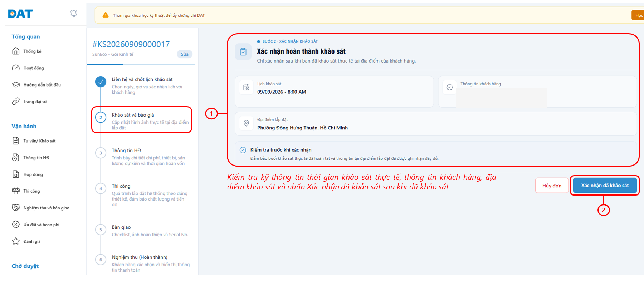Select step 5 Bàn giao
Screen dimensions: 644x286
pos(142,231)
